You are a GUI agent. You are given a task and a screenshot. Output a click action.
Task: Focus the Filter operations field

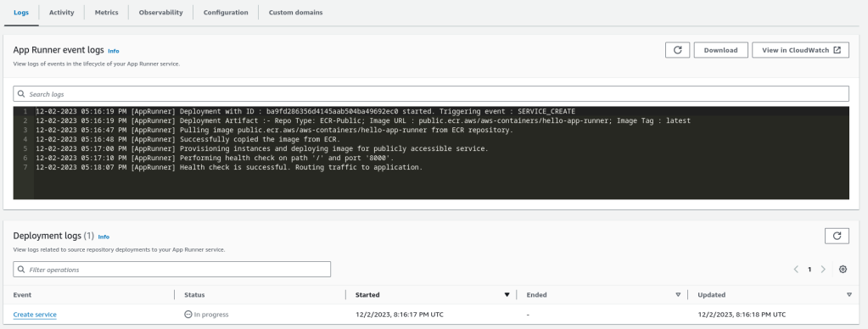(171, 270)
